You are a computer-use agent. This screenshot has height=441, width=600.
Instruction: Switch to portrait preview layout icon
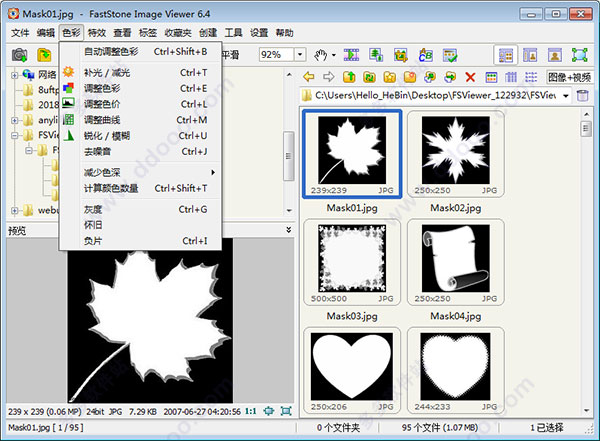pos(555,55)
